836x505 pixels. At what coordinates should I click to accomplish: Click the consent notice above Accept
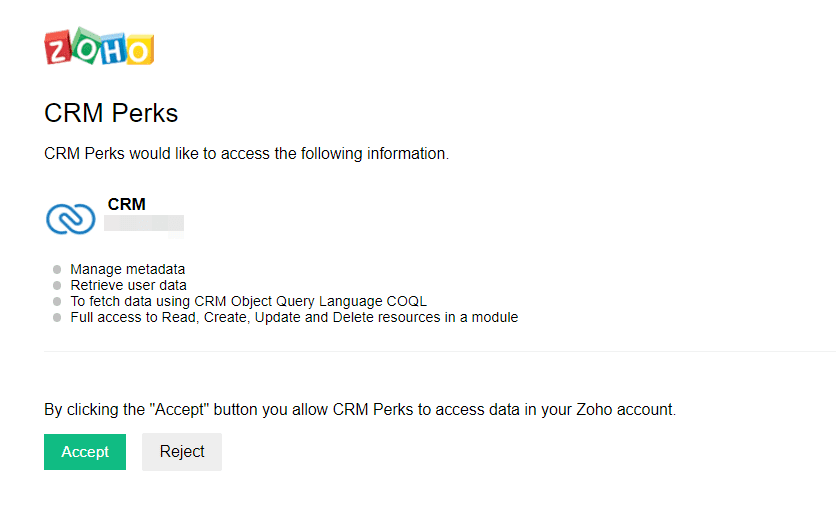click(x=360, y=410)
